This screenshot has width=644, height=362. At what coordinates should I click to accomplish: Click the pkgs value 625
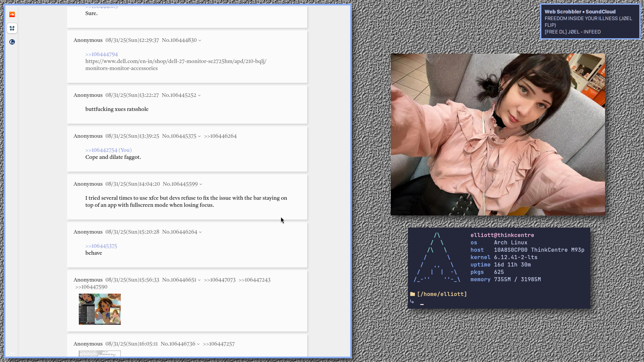point(499,272)
